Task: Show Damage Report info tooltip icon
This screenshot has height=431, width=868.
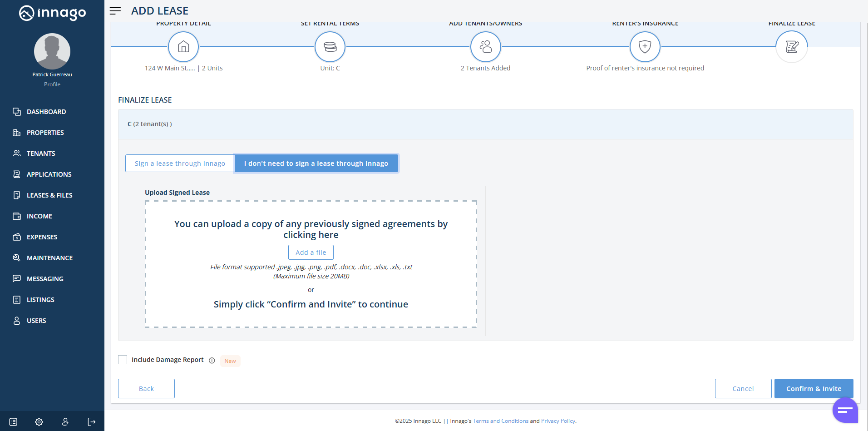Action: [x=212, y=361]
